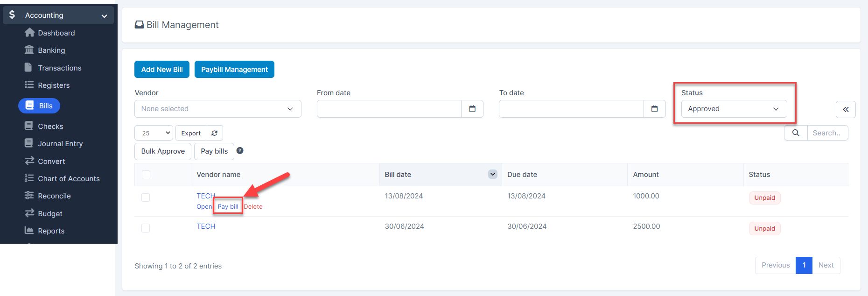Check the box for the 2500.00 bill
The height and width of the screenshot is (296, 868).
point(146,228)
